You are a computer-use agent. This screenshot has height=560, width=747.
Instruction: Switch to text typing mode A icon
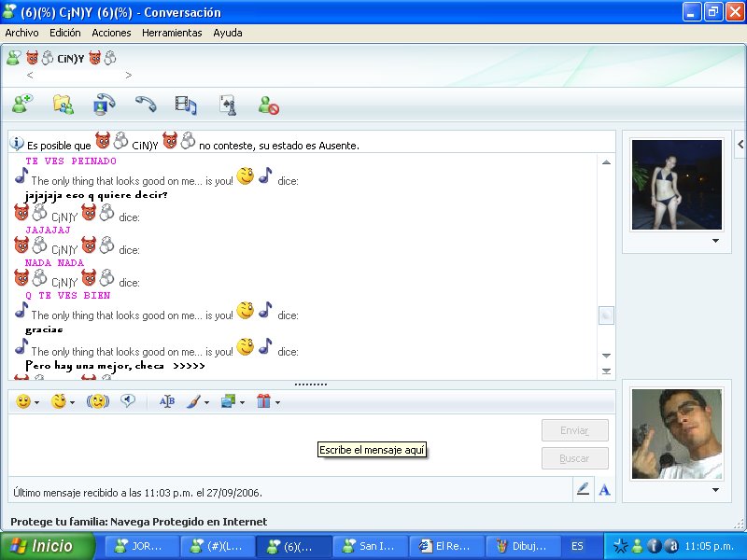pos(604,489)
